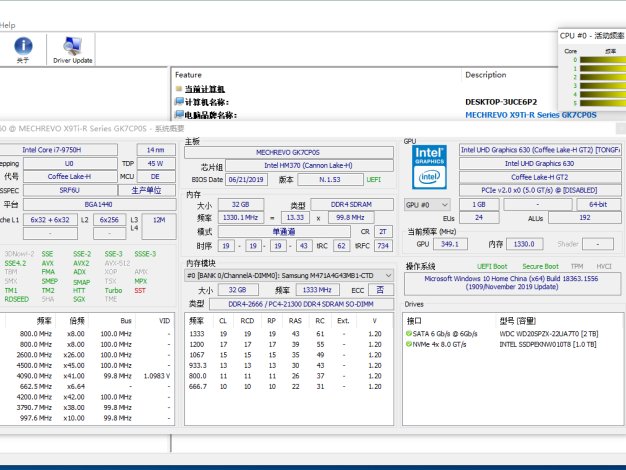Expand the memory module #0 Samsung dropdown
The width and height of the screenshot is (626, 470).
tap(289, 276)
